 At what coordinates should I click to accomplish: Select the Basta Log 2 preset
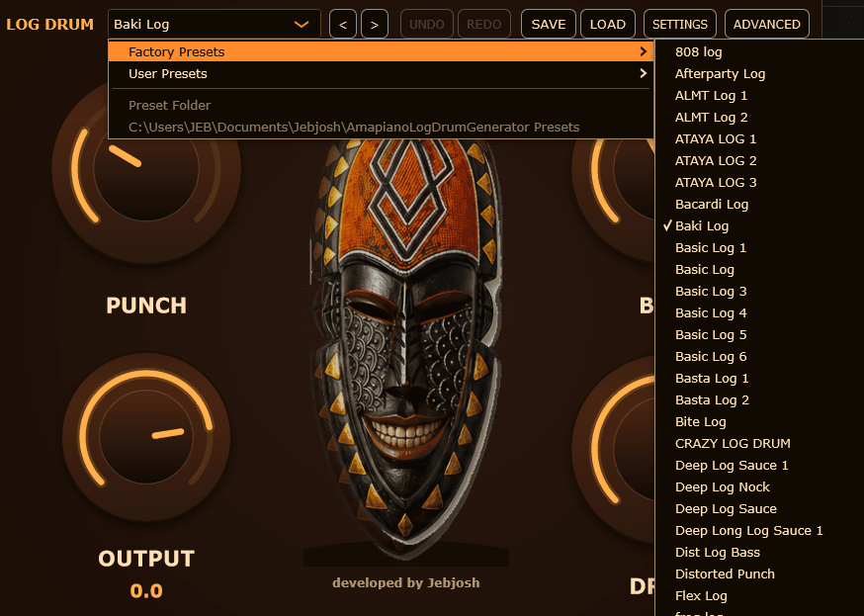[760, 400]
